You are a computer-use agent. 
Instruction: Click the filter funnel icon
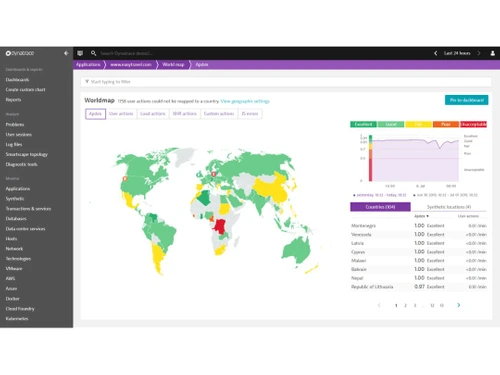[x=87, y=81]
